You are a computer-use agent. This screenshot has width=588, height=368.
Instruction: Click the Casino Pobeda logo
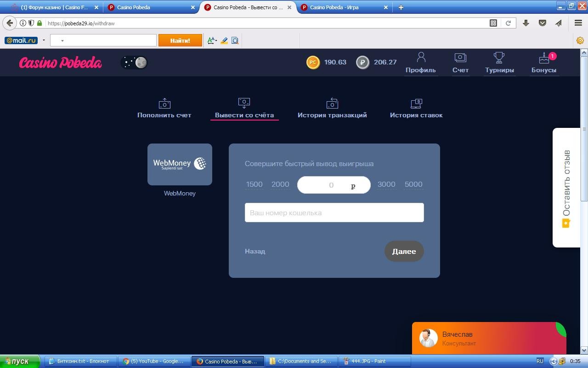coord(60,63)
